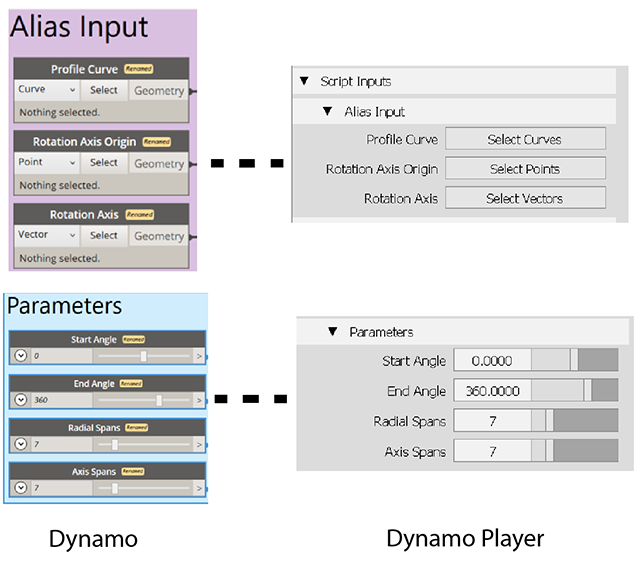This screenshot has height=568, width=640.
Task: Click the Radial Spans slider in Dynamo Player
Action: [575, 420]
